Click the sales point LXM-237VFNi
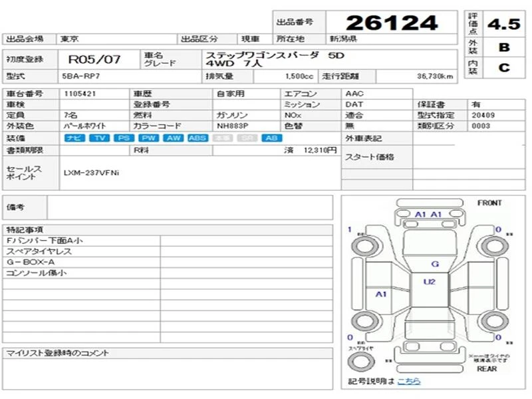The height and width of the screenshot is (399, 532). point(91,173)
